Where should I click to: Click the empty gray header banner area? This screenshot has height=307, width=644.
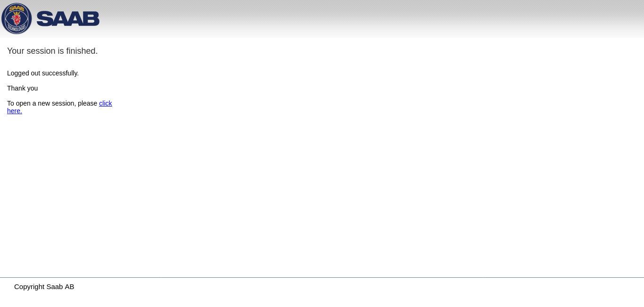(x=372, y=19)
